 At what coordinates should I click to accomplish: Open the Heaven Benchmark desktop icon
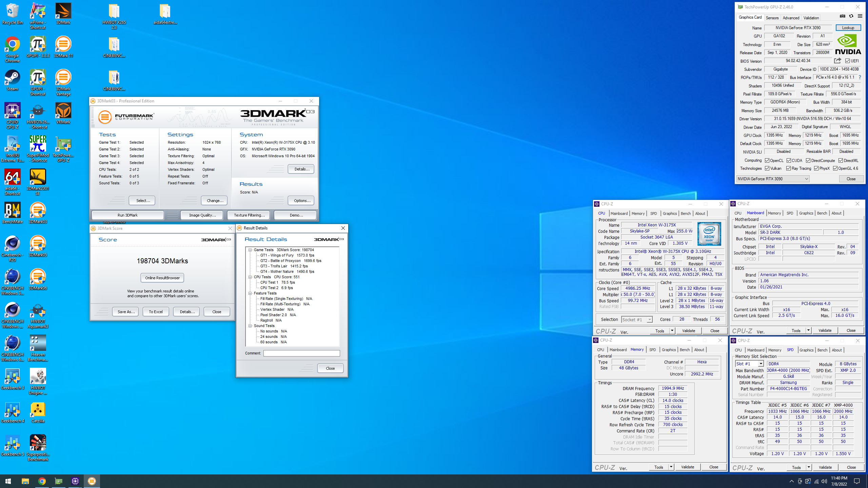pos(38,348)
